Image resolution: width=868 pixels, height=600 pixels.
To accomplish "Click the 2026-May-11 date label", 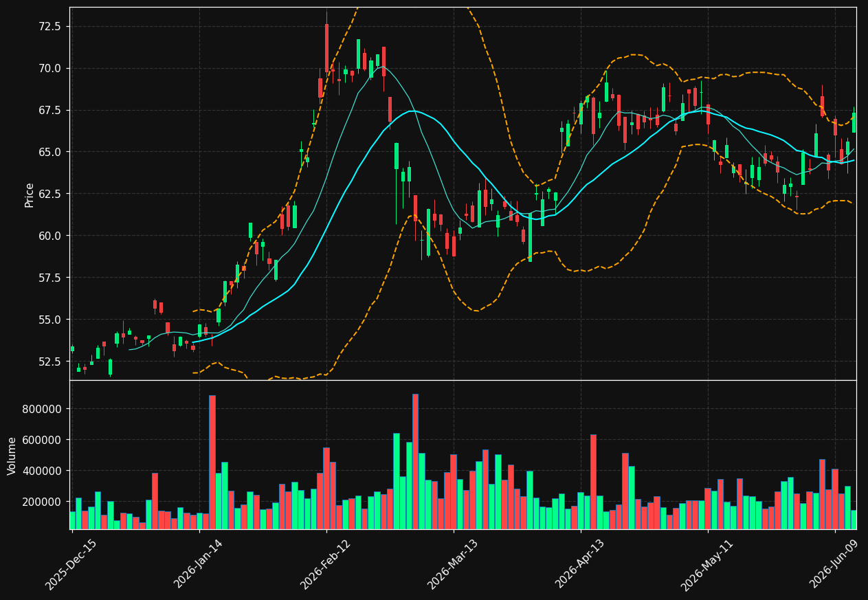I will pyautogui.click(x=707, y=565).
